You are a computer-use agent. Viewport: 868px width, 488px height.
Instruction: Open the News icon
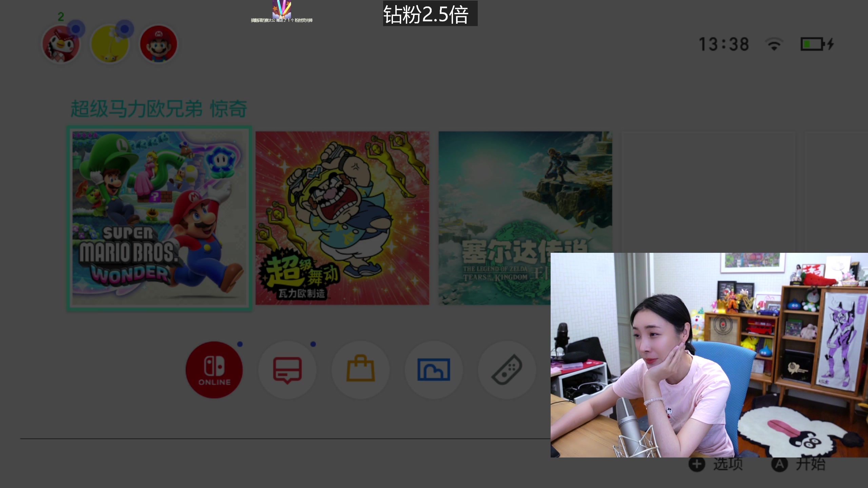click(288, 370)
